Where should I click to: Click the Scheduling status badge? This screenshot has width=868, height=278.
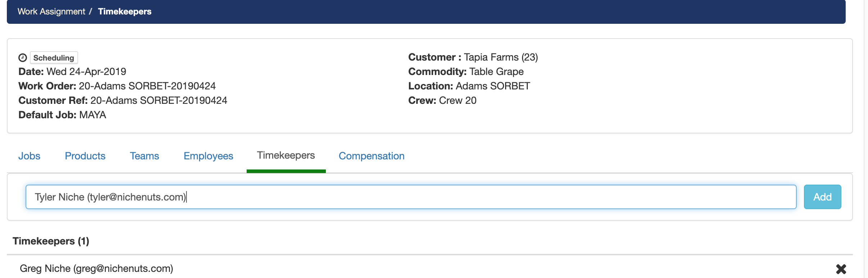coord(54,58)
